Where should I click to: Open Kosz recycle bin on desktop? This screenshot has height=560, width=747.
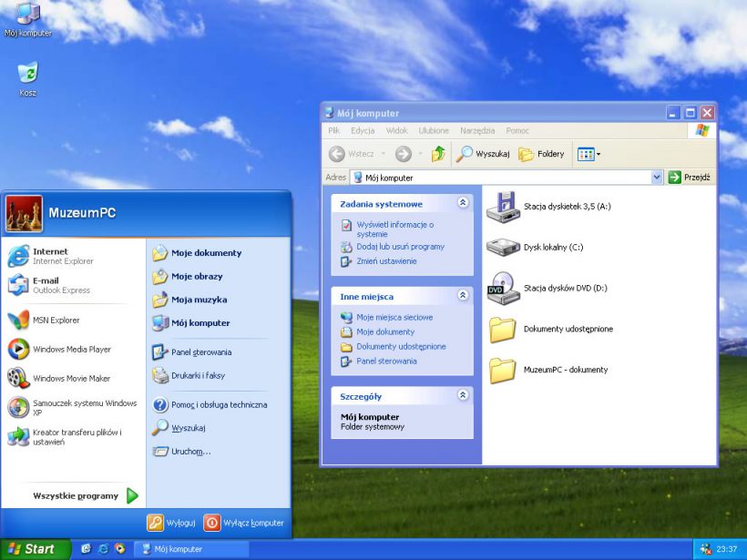[x=27, y=75]
